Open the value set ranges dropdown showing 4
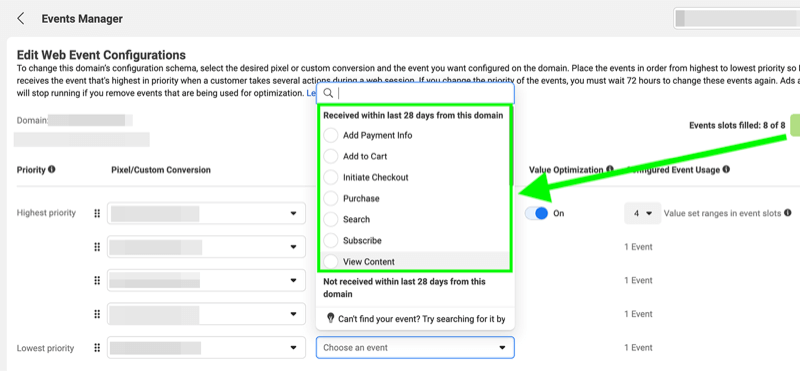This screenshot has height=371, width=800. [x=642, y=213]
